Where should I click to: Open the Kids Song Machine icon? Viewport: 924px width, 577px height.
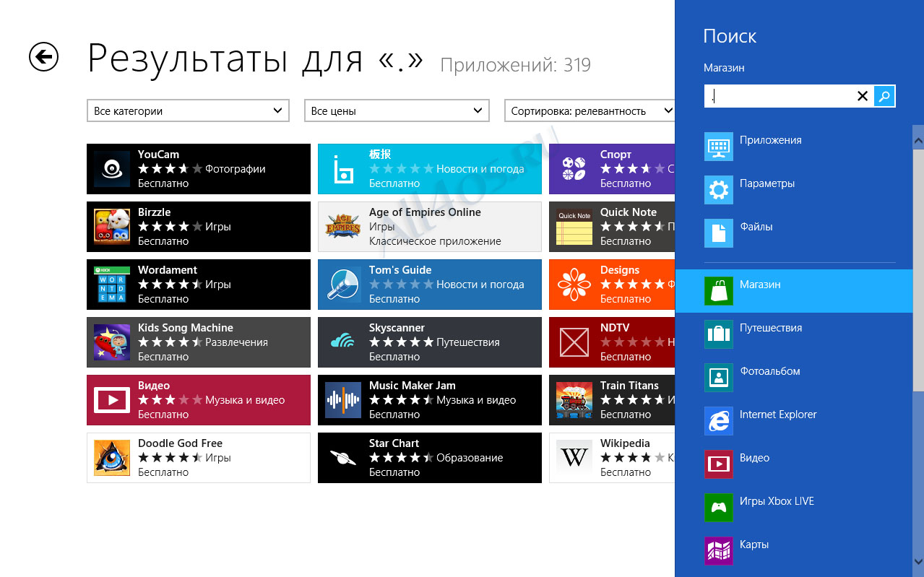(112, 342)
